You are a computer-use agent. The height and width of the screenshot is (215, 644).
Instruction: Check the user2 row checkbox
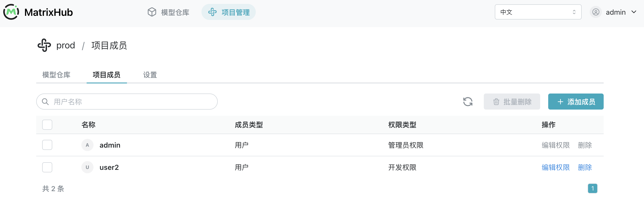tap(47, 167)
